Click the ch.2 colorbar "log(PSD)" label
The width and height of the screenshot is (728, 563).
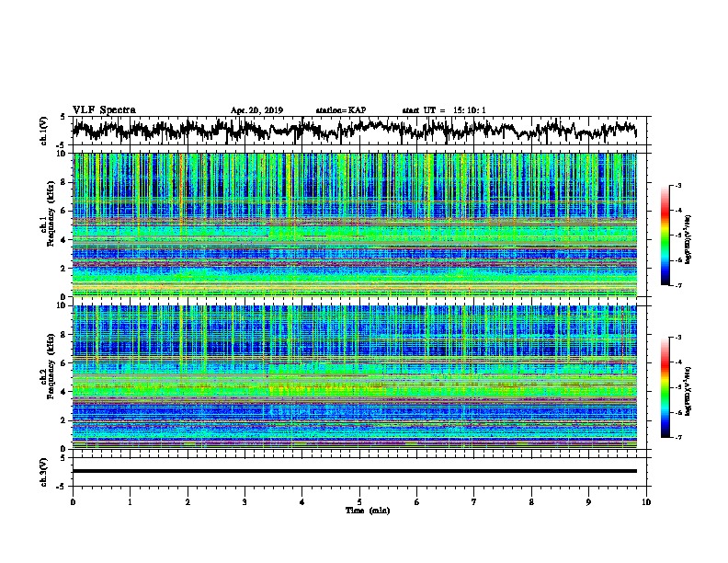688,391
